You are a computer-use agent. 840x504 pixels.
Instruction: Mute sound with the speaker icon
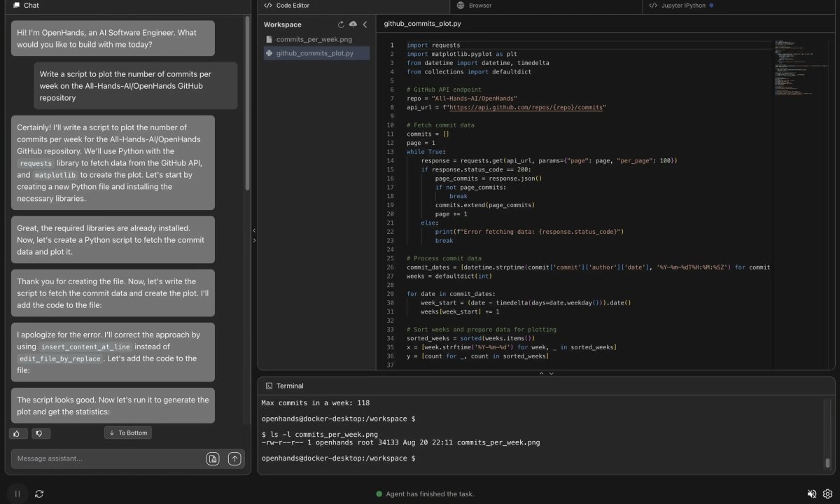812,493
